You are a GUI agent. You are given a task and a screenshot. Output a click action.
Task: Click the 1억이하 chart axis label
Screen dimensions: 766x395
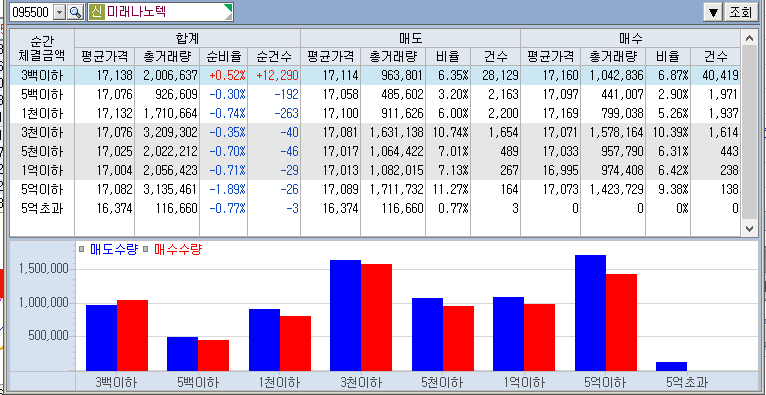[524, 382]
